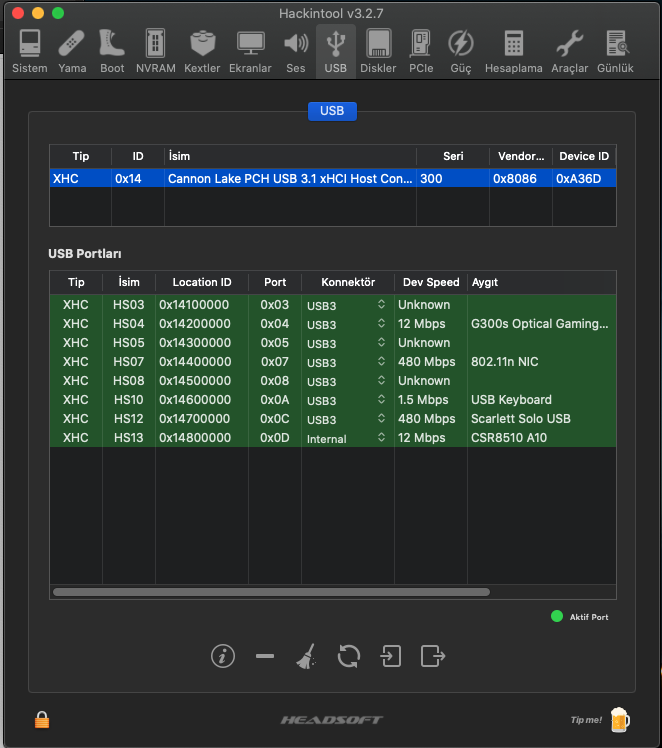Click the info icon below port list

click(223, 656)
